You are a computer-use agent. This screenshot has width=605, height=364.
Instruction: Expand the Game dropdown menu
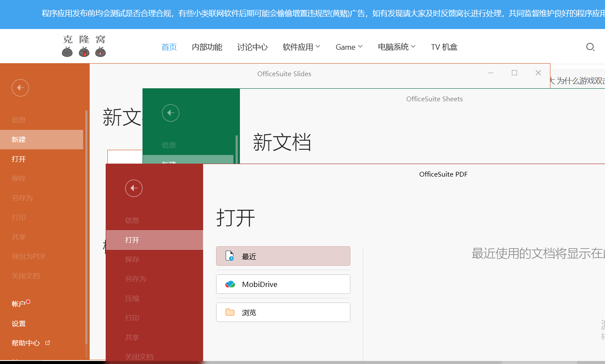click(x=349, y=47)
